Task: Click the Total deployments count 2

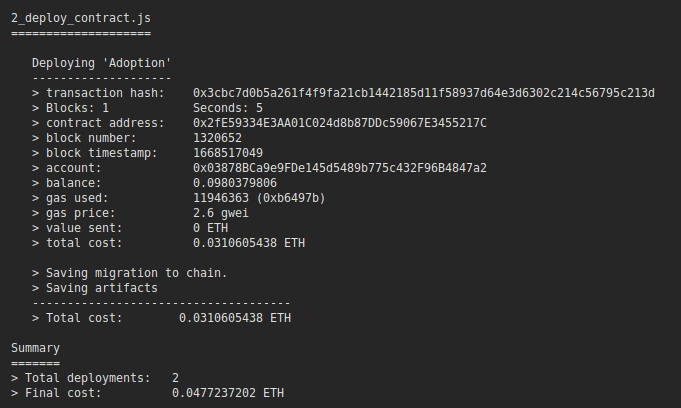Action: pyautogui.click(x=175, y=378)
